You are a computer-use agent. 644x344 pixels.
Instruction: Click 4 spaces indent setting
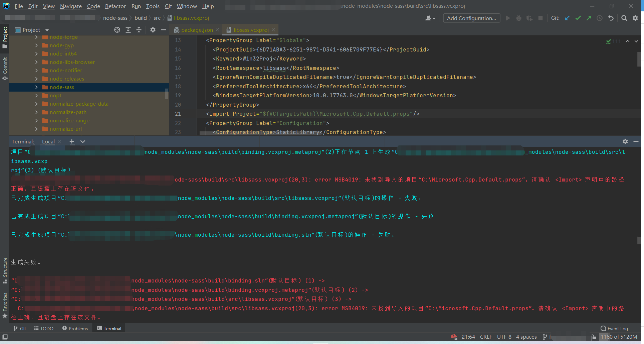point(526,337)
